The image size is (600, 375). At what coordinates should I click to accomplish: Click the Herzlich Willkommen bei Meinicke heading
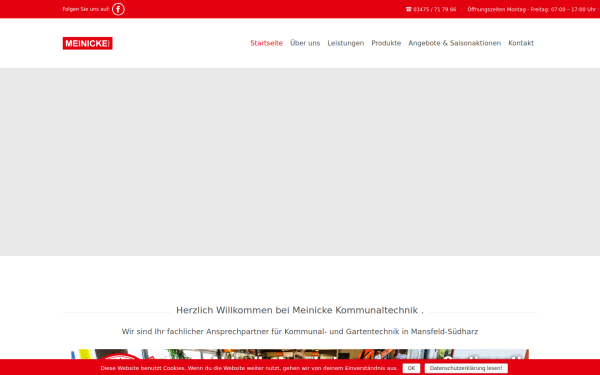300,310
